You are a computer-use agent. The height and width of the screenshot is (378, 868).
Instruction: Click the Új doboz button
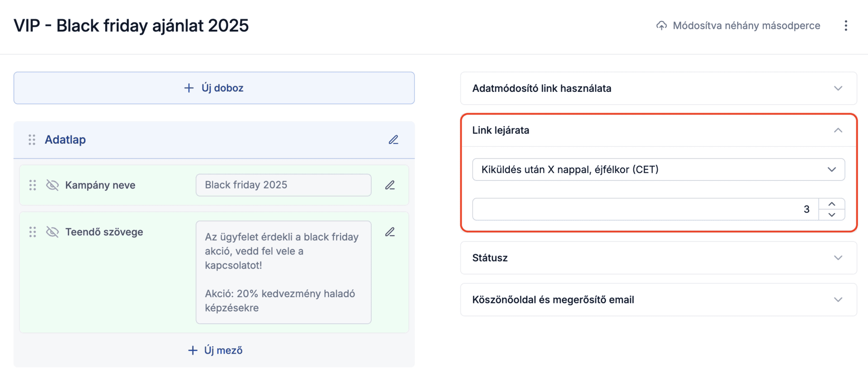coord(214,88)
